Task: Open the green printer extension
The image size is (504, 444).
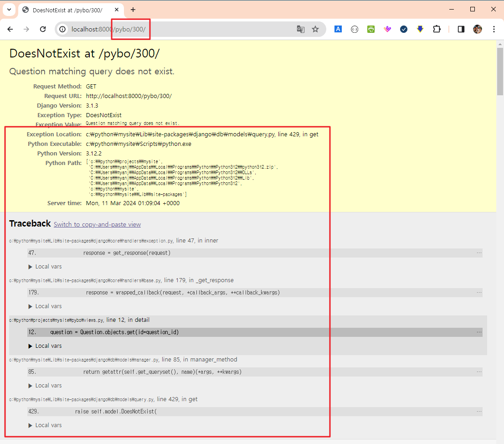Action: coord(371,29)
